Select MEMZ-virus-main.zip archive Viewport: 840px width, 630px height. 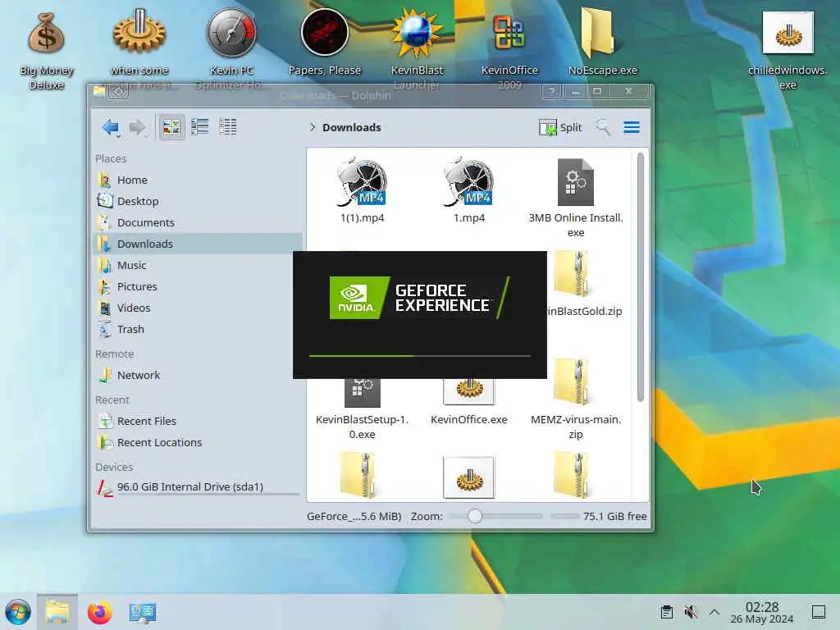[x=576, y=399]
